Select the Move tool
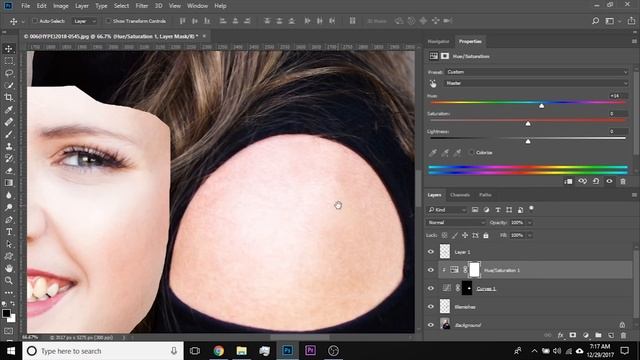Screen dimensions: 640x360 point(9,49)
